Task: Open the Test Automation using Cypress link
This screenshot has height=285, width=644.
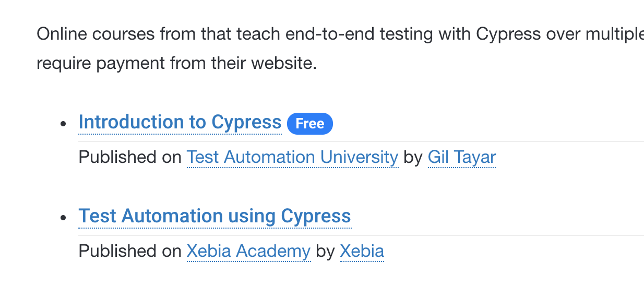Action: point(214,216)
